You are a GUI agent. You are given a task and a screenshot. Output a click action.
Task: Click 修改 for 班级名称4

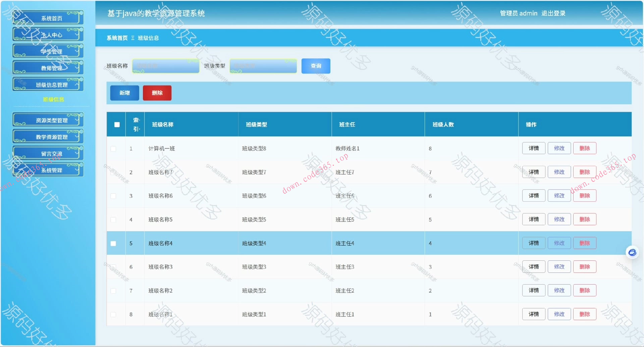click(x=559, y=243)
